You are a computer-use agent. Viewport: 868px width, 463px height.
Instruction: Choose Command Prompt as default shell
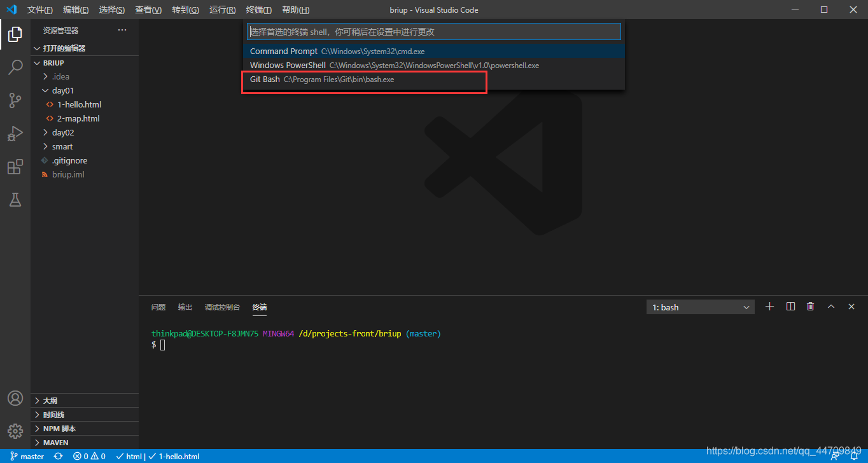[x=433, y=51]
